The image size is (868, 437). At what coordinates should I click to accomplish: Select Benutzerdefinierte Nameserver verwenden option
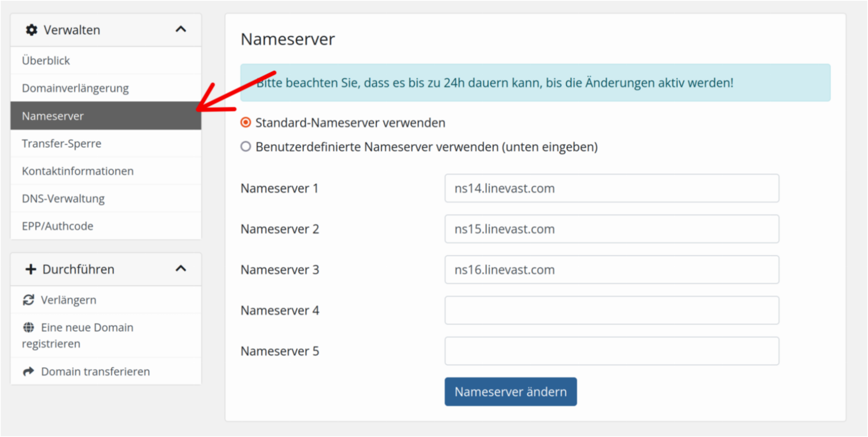(x=246, y=146)
